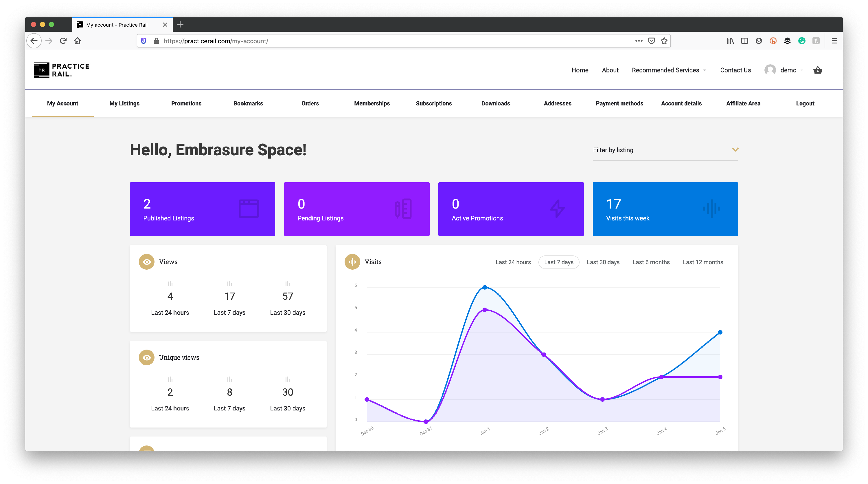Open Firefox hamburger menu
The height and width of the screenshot is (484, 868).
point(834,41)
